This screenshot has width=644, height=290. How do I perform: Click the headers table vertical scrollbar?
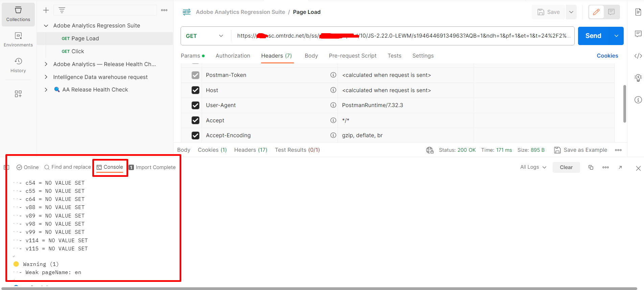coord(625,104)
